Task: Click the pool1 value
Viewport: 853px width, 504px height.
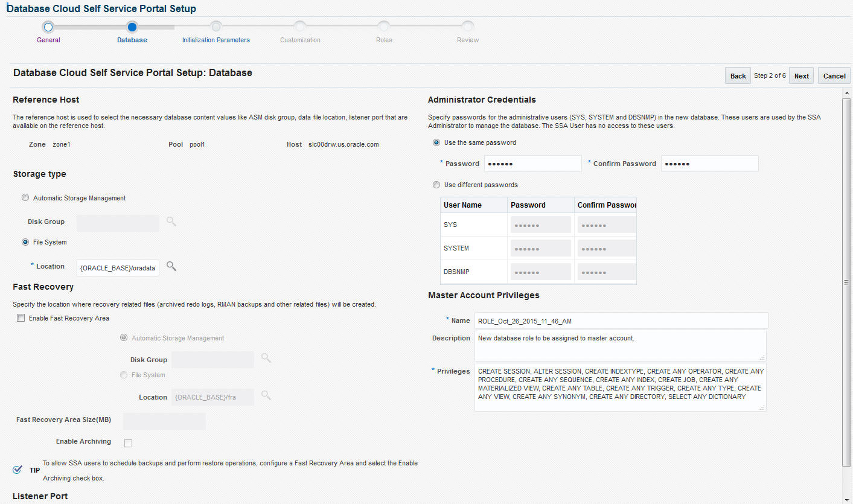Action: (x=197, y=145)
